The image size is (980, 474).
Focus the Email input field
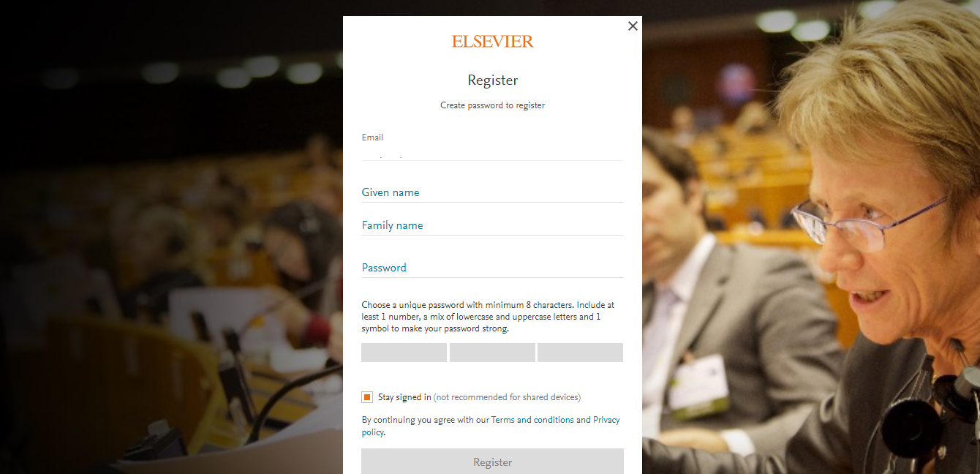[x=492, y=152]
